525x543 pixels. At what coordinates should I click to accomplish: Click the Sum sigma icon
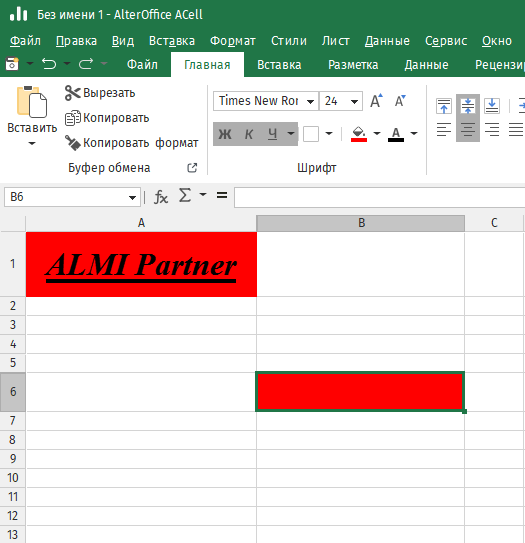click(185, 195)
